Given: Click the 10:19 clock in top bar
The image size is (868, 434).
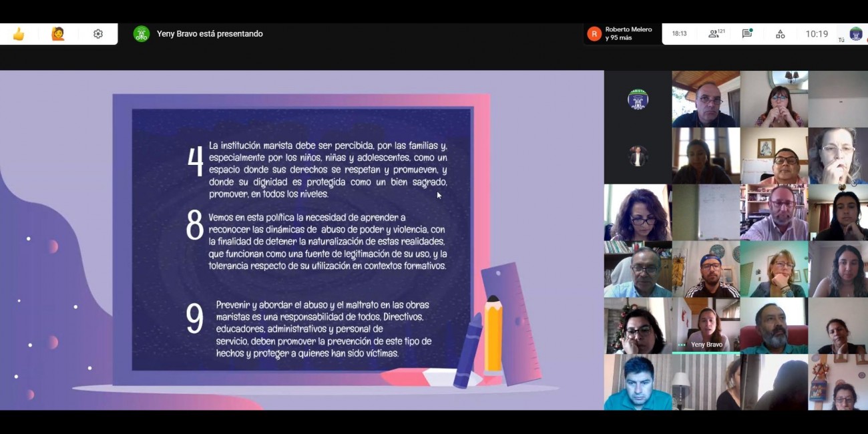Looking at the screenshot, I should tap(817, 34).
